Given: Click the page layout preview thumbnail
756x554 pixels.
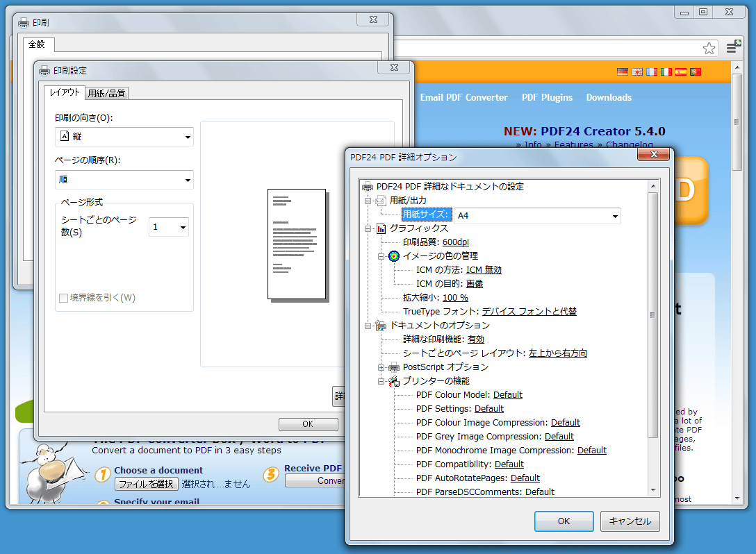Looking at the screenshot, I should pyautogui.click(x=297, y=244).
